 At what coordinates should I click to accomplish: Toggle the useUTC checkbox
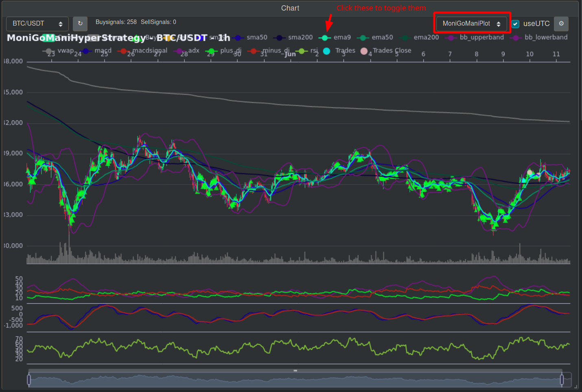click(x=515, y=24)
